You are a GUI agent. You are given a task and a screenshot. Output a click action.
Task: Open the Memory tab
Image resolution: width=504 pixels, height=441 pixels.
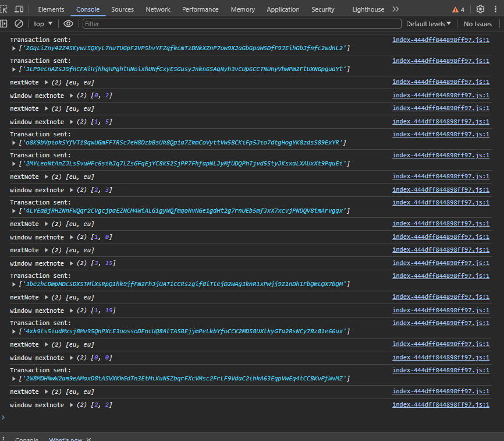point(243,10)
